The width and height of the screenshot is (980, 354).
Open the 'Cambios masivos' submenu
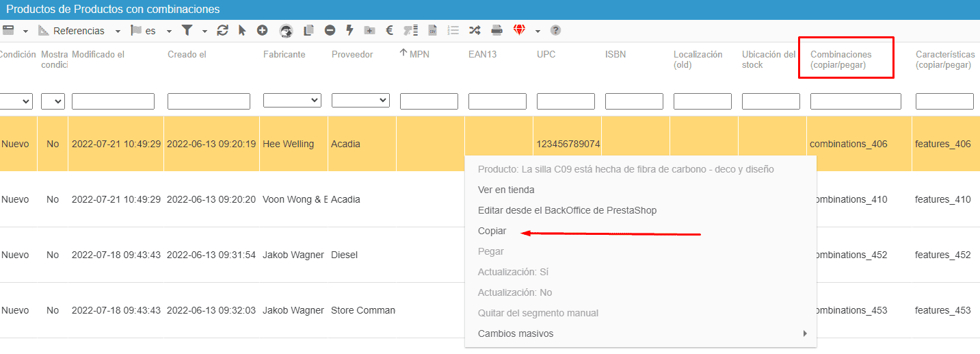[x=516, y=333]
